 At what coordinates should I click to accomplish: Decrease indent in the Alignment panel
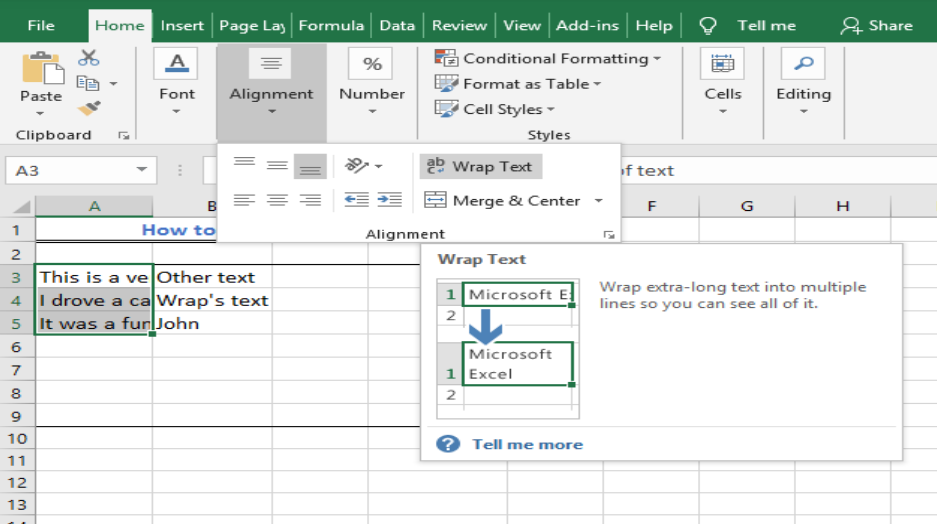point(357,200)
